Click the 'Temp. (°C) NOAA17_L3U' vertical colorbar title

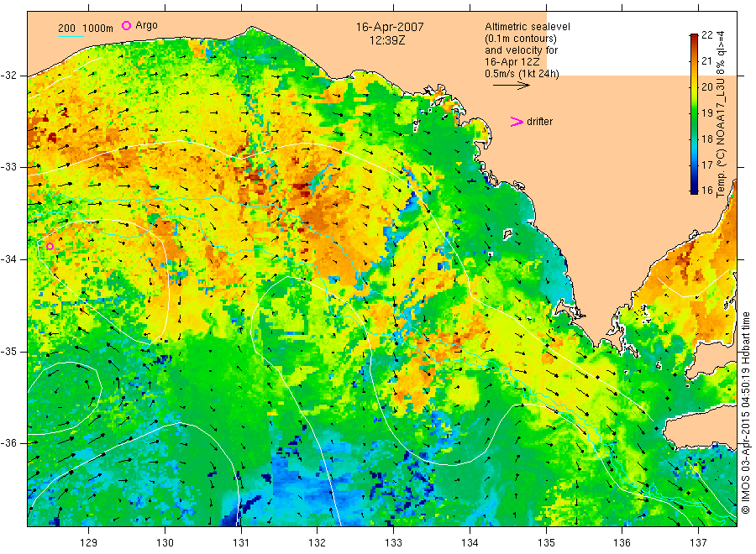click(x=721, y=139)
